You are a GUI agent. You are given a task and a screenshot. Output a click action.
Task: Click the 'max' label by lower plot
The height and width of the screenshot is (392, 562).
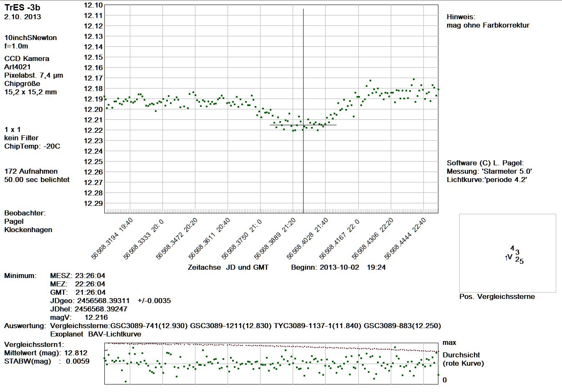click(x=449, y=343)
